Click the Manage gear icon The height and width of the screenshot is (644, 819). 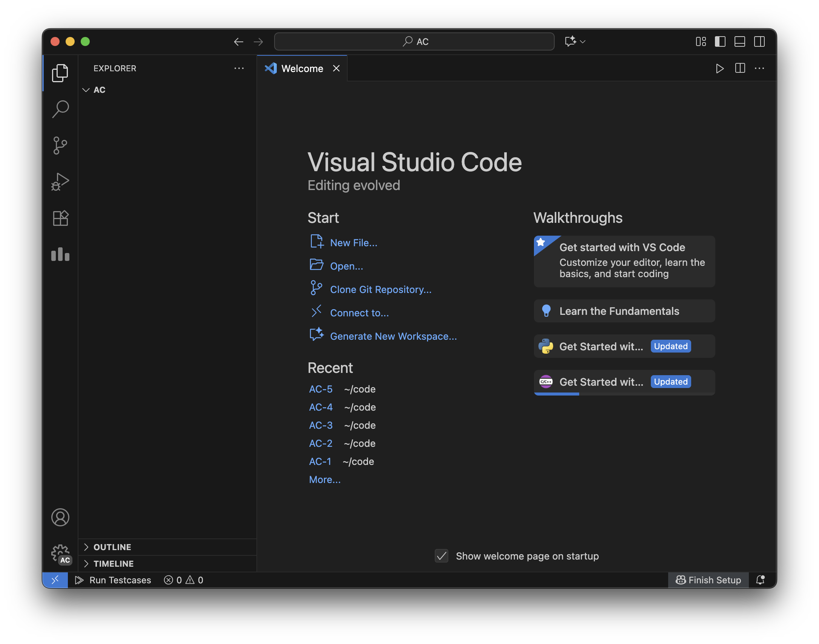[x=60, y=554]
